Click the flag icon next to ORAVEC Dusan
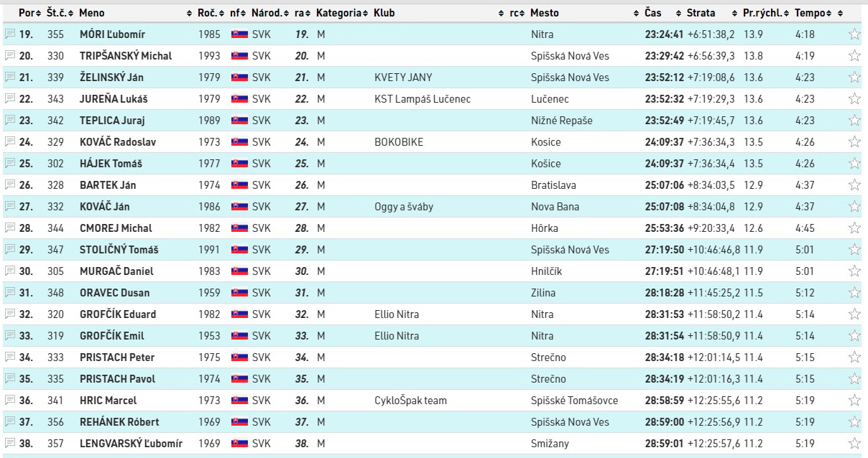 (x=239, y=293)
